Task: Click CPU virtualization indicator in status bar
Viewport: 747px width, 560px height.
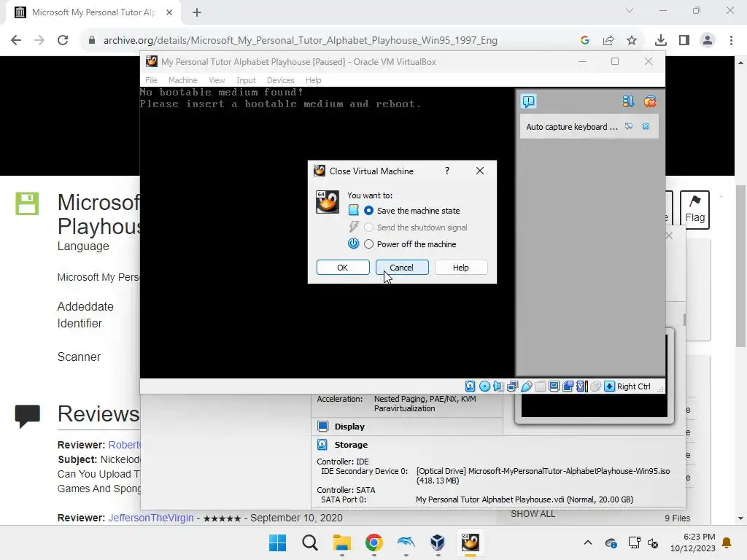Action: tap(581, 386)
